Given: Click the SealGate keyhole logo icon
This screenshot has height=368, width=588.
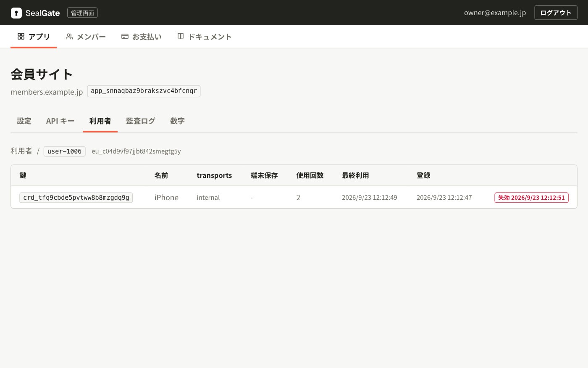Looking at the screenshot, I should click(16, 13).
